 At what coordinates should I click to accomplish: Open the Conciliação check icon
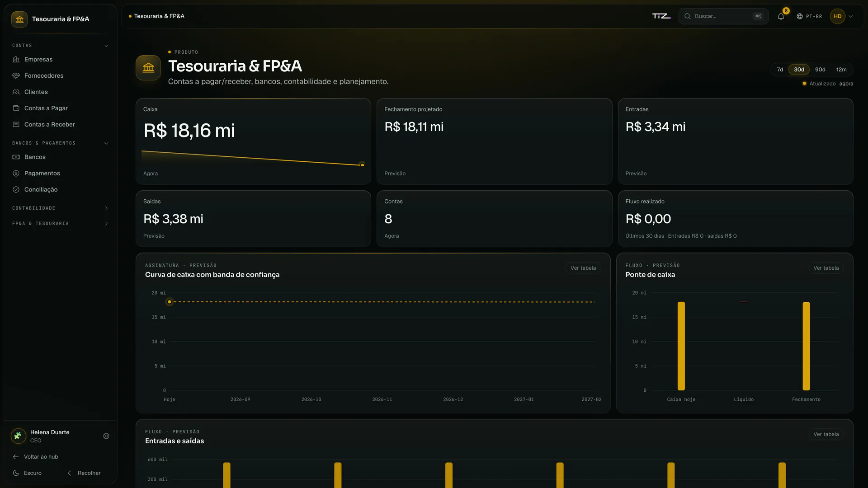pos(16,190)
